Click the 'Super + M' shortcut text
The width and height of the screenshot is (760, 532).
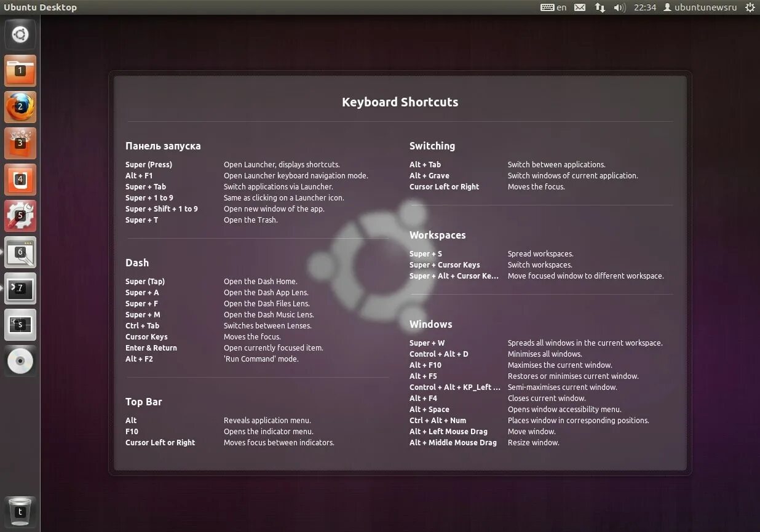coord(143,315)
